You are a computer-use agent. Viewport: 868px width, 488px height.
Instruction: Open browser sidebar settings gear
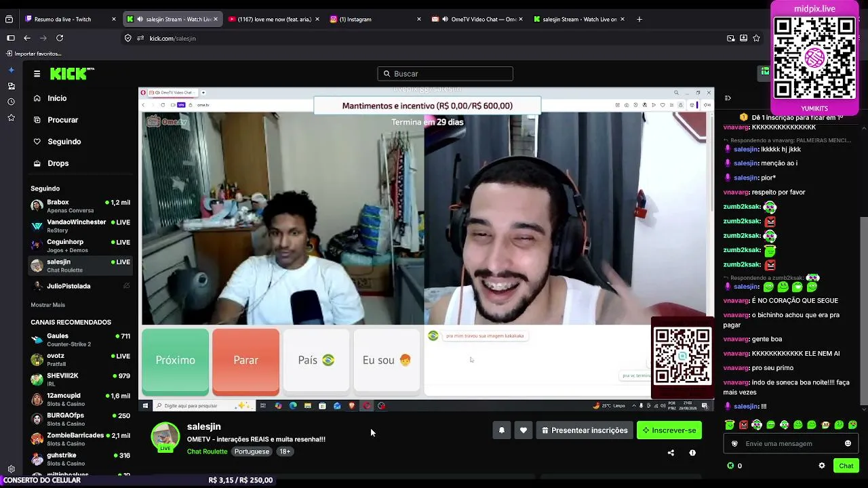click(x=11, y=469)
